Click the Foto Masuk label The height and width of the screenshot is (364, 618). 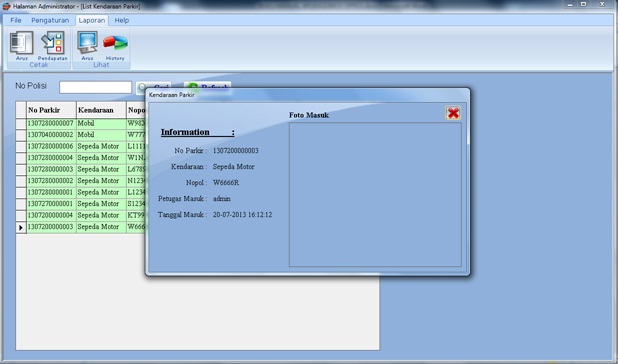[309, 115]
